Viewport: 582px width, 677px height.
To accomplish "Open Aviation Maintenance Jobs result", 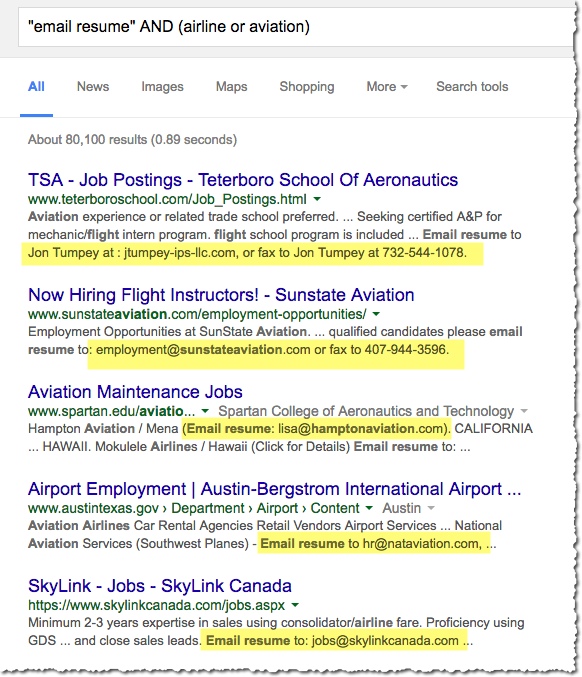I will 135,392.
